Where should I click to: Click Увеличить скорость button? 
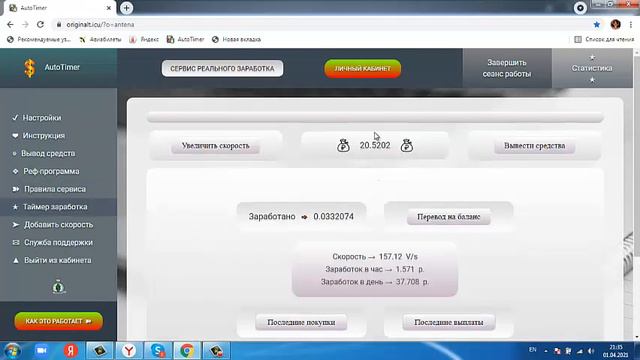(216, 146)
